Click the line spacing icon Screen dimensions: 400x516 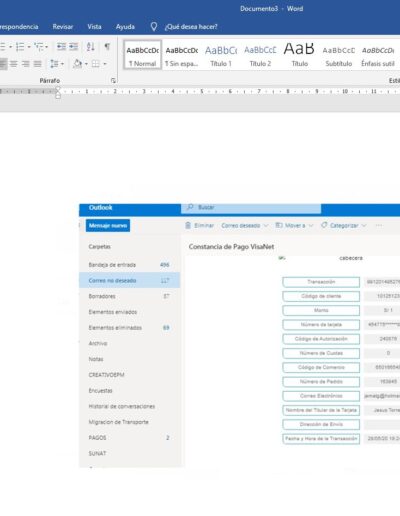(x=54, y=63)
